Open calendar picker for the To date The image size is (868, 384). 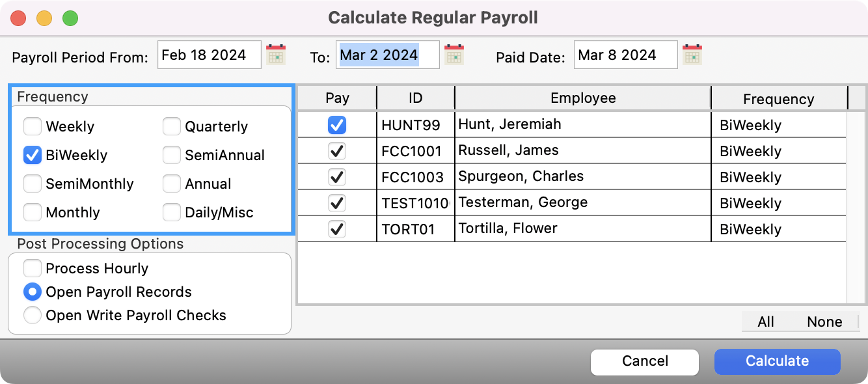[454, 55]
